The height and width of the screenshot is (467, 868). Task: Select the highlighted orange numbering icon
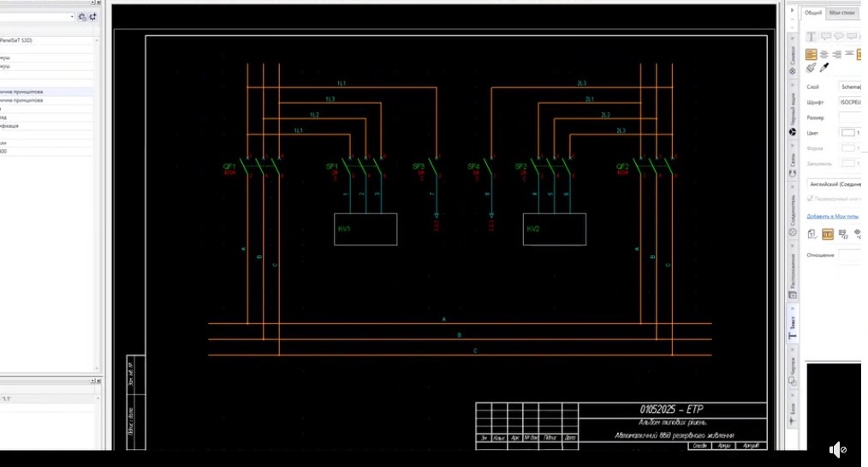(x=828, y=234)
